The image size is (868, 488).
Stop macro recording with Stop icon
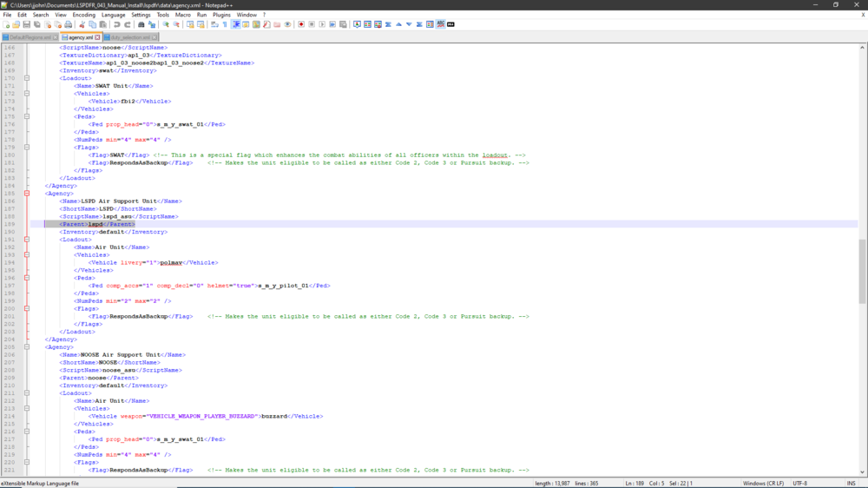pyautogui.click(x=312, y=24)
